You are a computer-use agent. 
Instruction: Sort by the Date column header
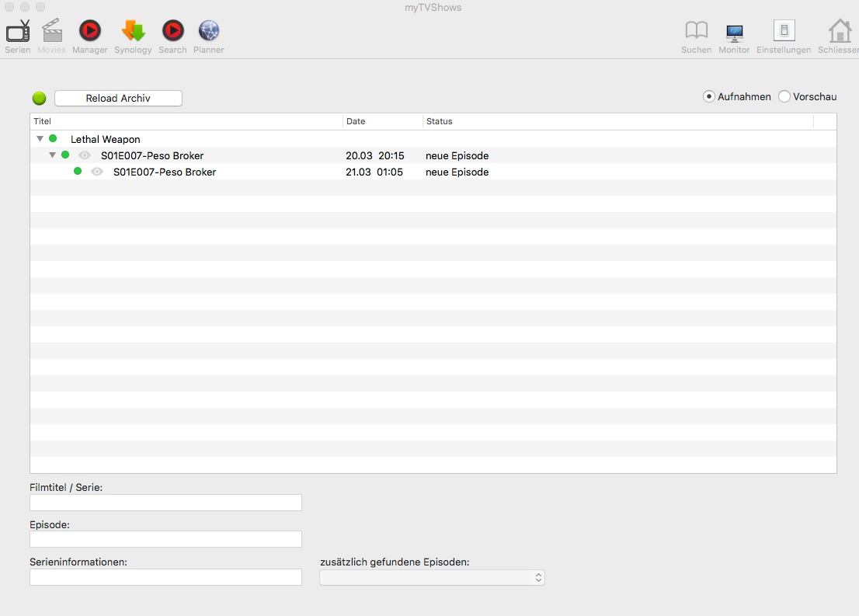click(382, 121)
